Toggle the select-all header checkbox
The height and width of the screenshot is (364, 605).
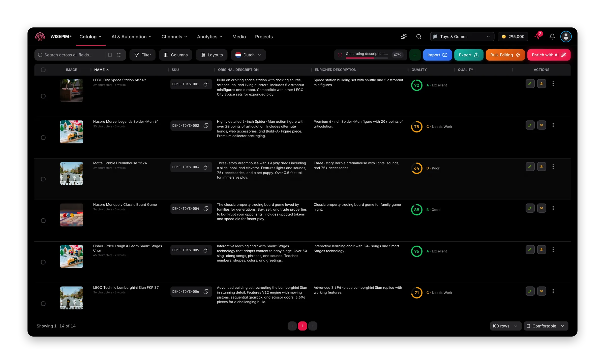pyautogui.click(x=43, y=70)
